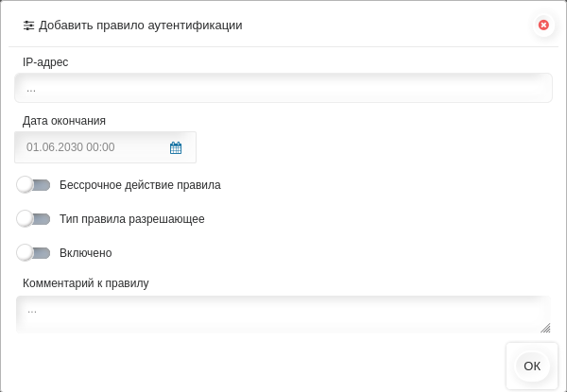Screen dimensions: 567x392
Task: Enable Бессрочное действие правила toggle
Action: click(x=33, y=185)
